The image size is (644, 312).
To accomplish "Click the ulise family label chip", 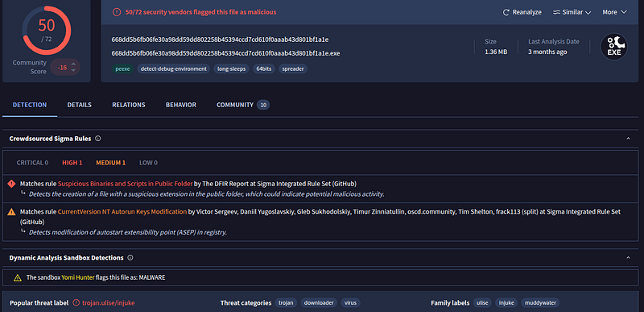I will coord(482,303).
